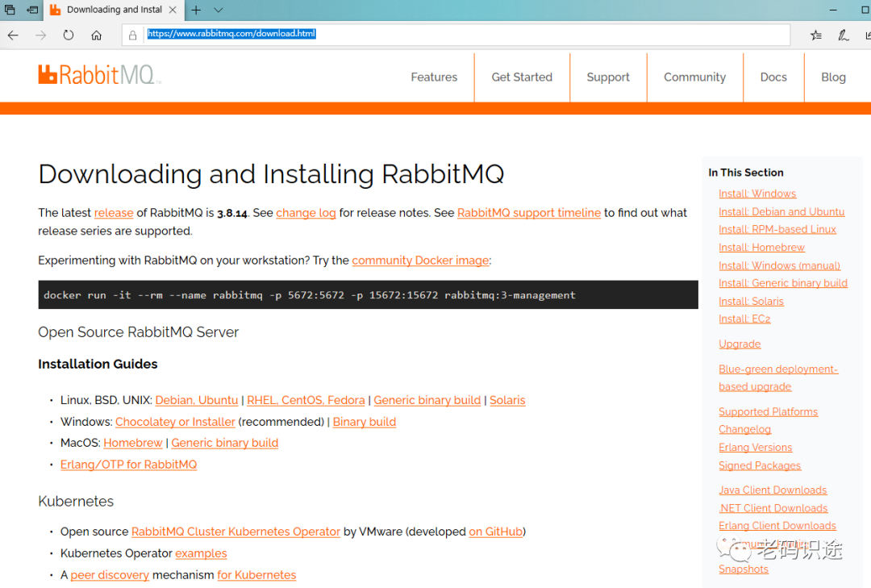Viewport: 871px width, 588px height.
Task: Open the Get Started menu
Action: click(x=522, y=77)
